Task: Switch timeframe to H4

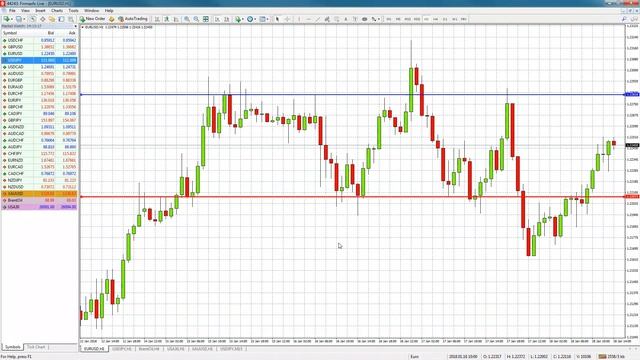Action: (x=436, y=19)
